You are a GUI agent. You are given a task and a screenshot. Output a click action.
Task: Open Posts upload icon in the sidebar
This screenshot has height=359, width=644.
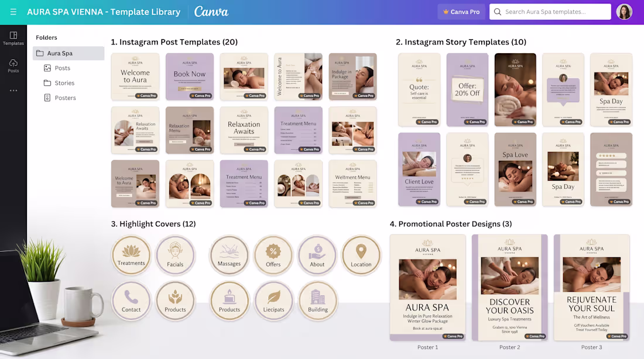pos(13,65)
